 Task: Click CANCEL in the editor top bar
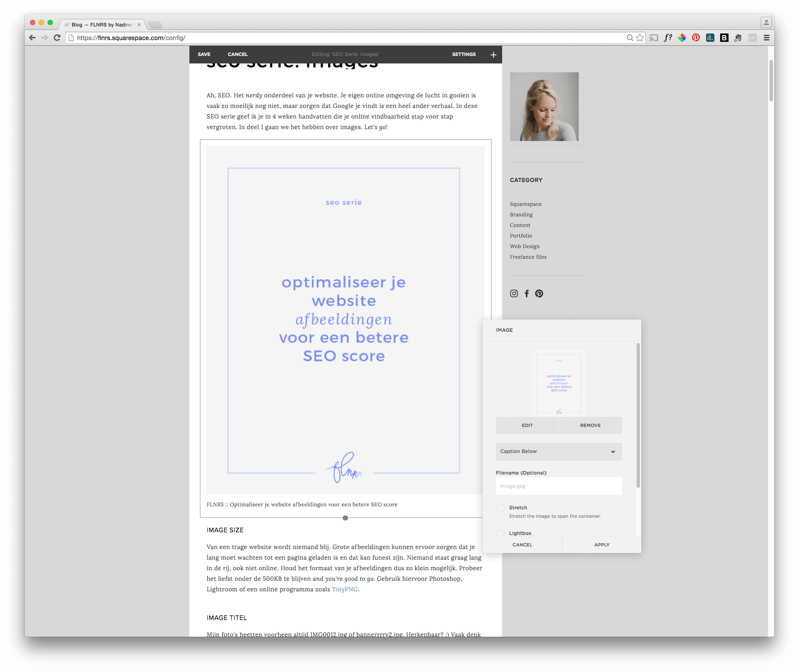pyautogui.click(x=237, y=55)
